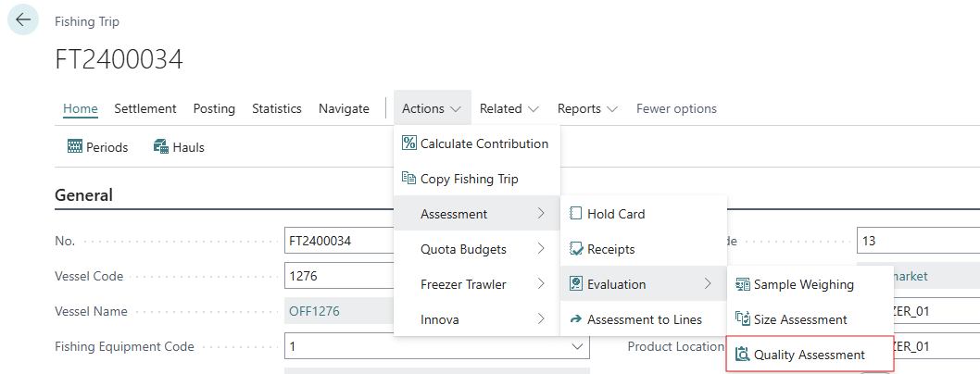Open Hauls via its icon
This screenshot has width=980, height=374.
(x=160, y=146)
